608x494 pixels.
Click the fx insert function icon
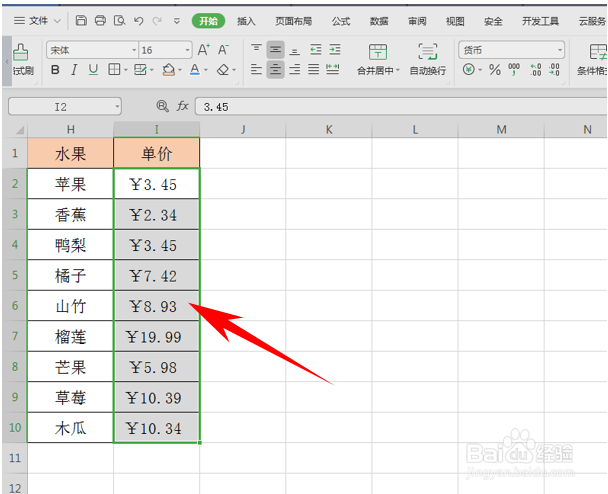pos(183,106)
